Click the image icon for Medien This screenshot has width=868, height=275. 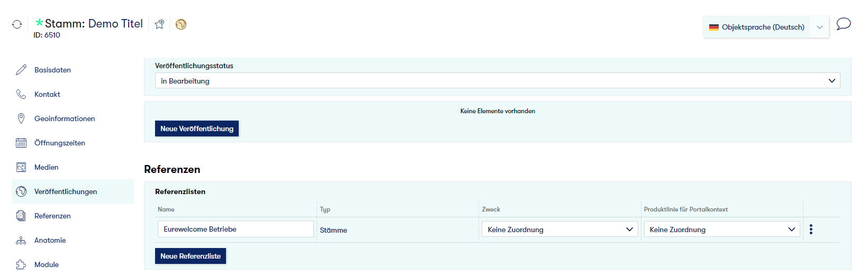click(21, 167)
